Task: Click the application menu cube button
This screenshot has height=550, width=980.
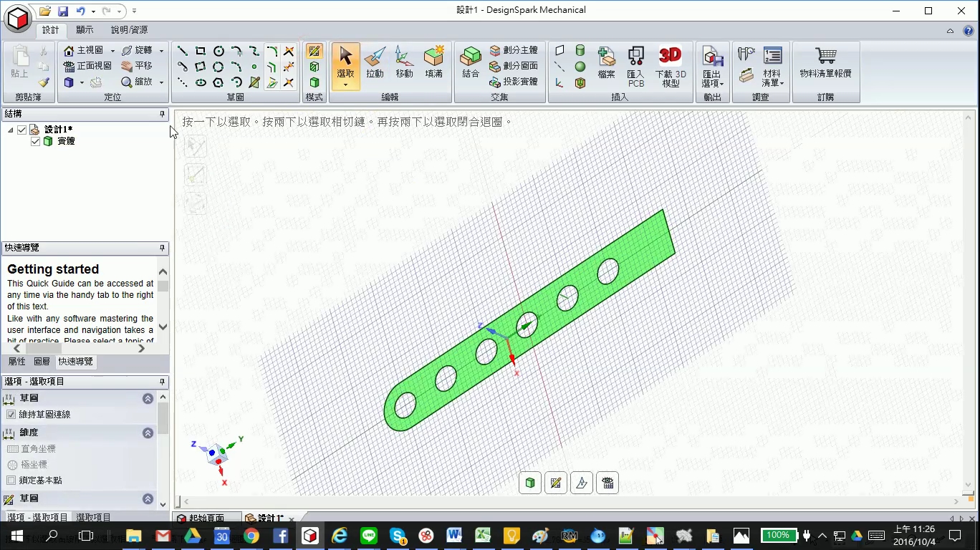Action: [x=18, y=17]
